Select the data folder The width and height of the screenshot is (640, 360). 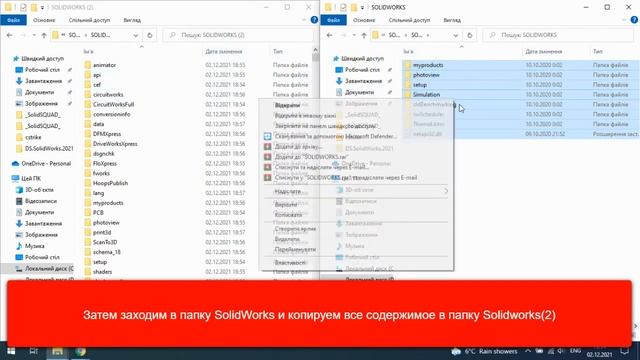[98, 124]
